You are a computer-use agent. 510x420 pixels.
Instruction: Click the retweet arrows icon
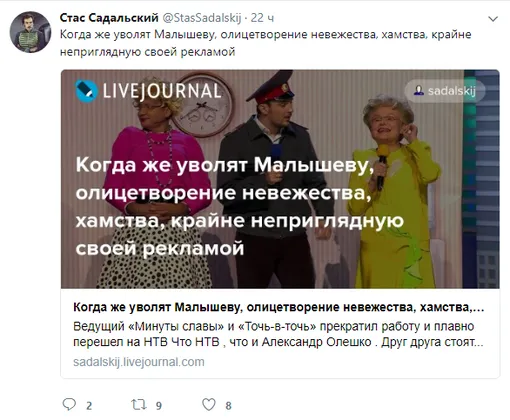click(138, 404)
